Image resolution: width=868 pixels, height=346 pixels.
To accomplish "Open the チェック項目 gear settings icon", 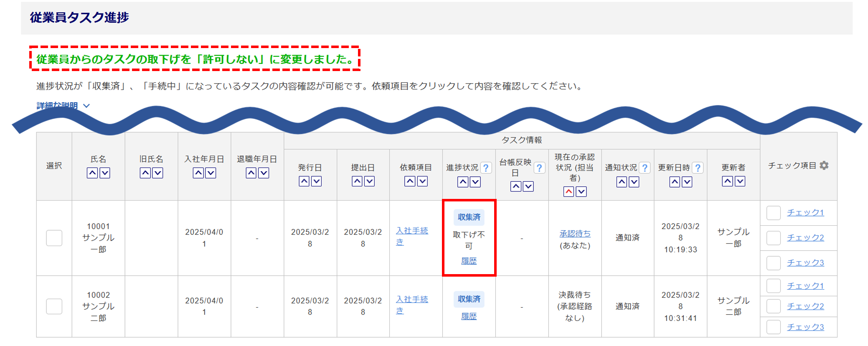I will [824, 165].
